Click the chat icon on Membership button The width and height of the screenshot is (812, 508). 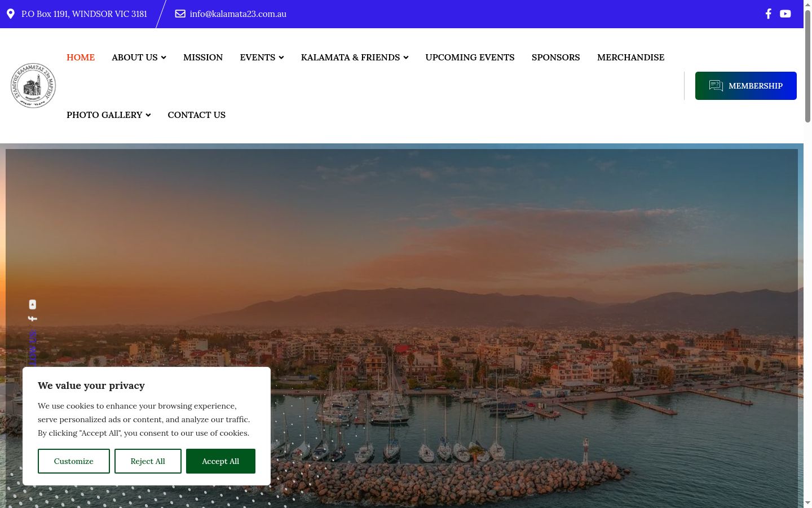click(716, 85)
